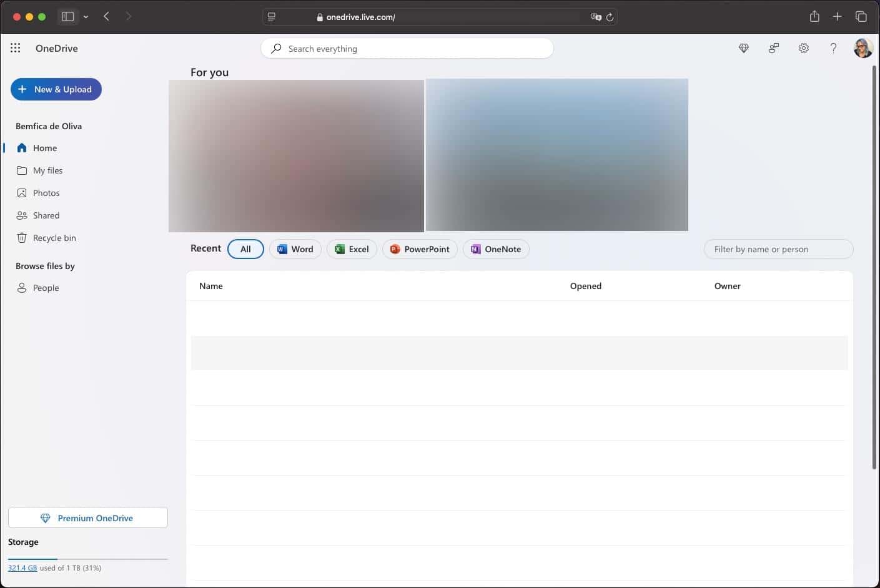Click the Premium OneDrive button
Viewport: 880px width, 588px height.
click(87, 517)
